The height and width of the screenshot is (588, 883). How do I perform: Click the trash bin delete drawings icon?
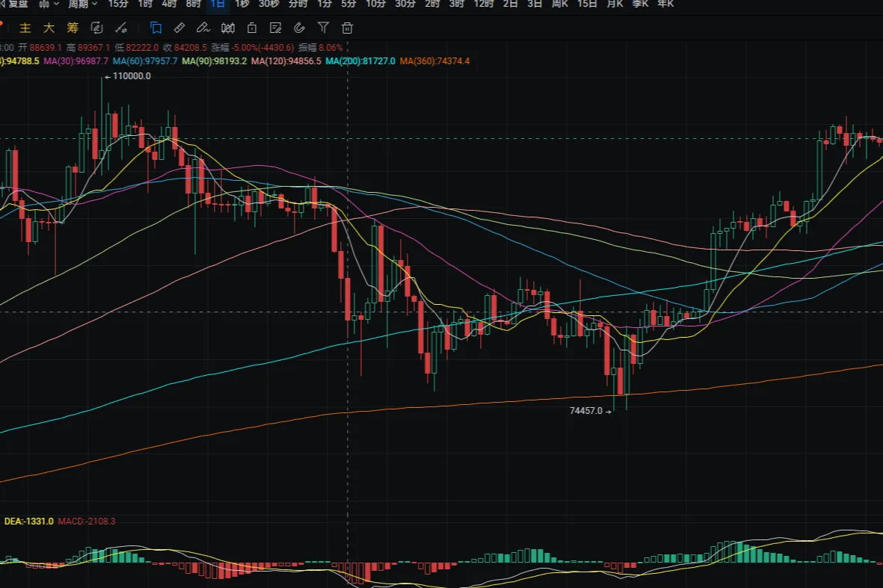click(x=348, y=28)
